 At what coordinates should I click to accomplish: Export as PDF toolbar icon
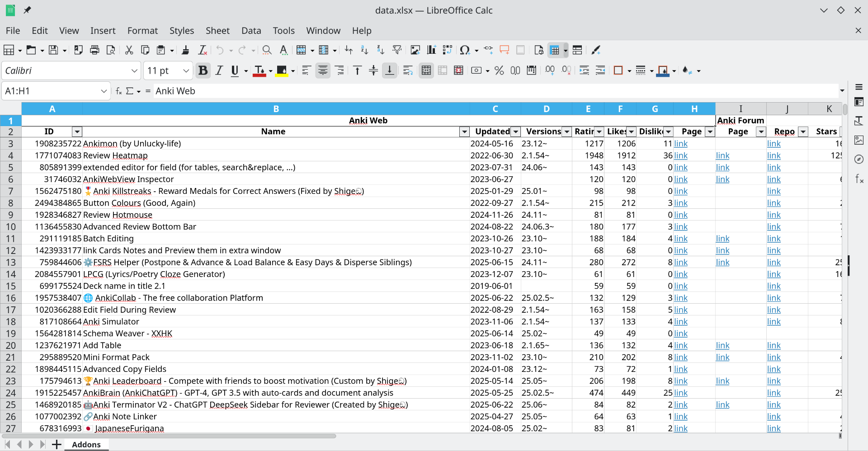pos(78,50)
